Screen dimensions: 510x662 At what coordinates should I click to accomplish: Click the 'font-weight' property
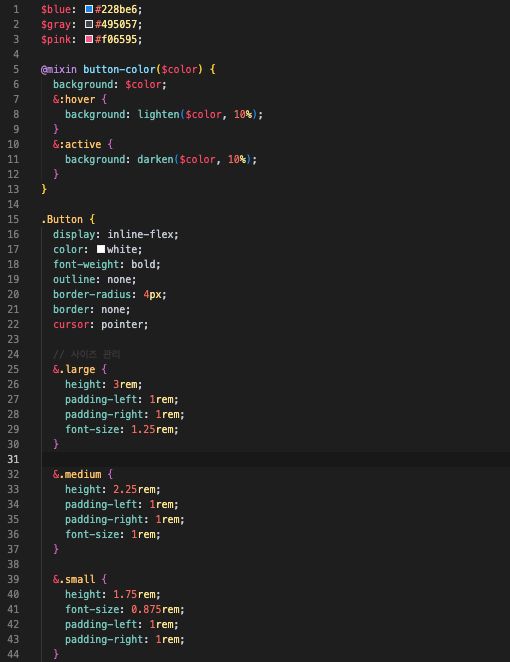[86, 264]
